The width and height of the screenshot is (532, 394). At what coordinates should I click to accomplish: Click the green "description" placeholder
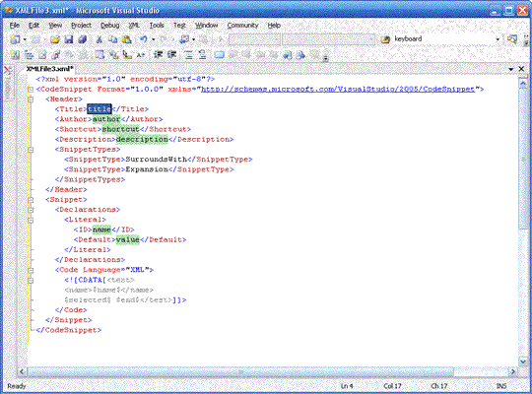142,140
